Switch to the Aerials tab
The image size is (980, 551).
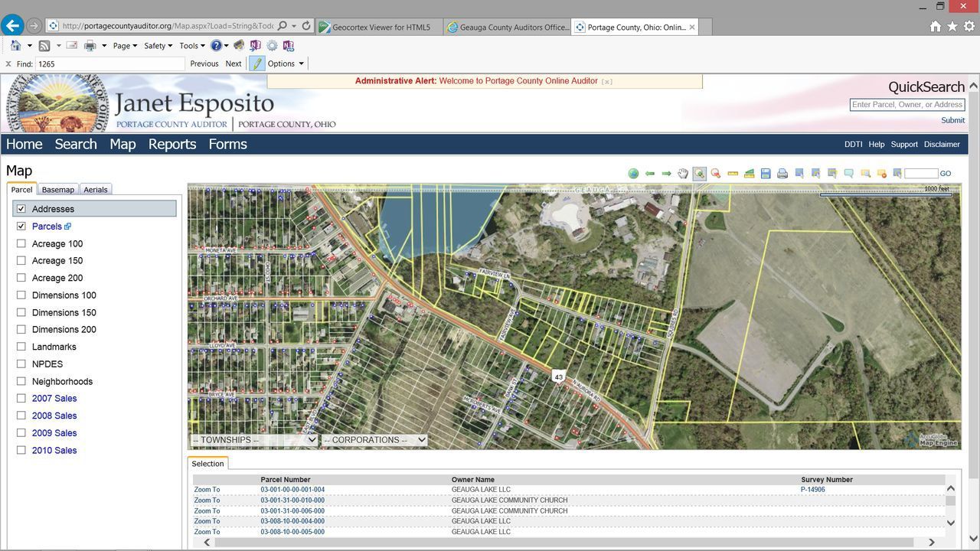[x=96, y=189]
